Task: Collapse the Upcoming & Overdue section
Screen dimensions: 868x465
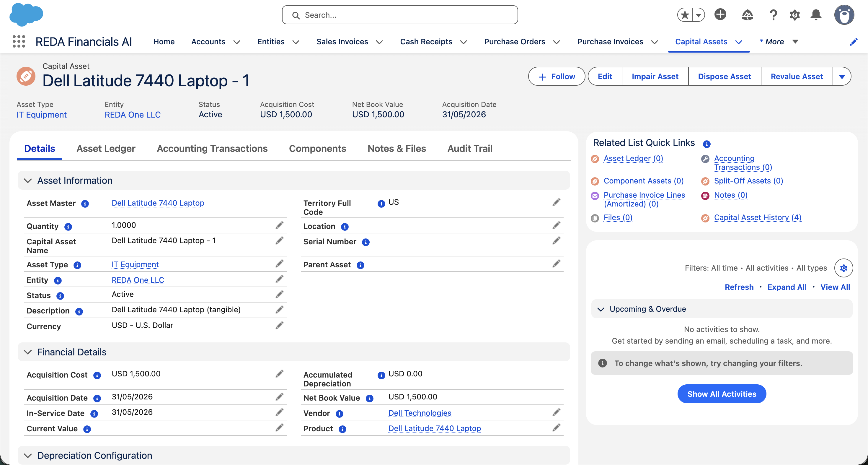Action: coord(601,309)
